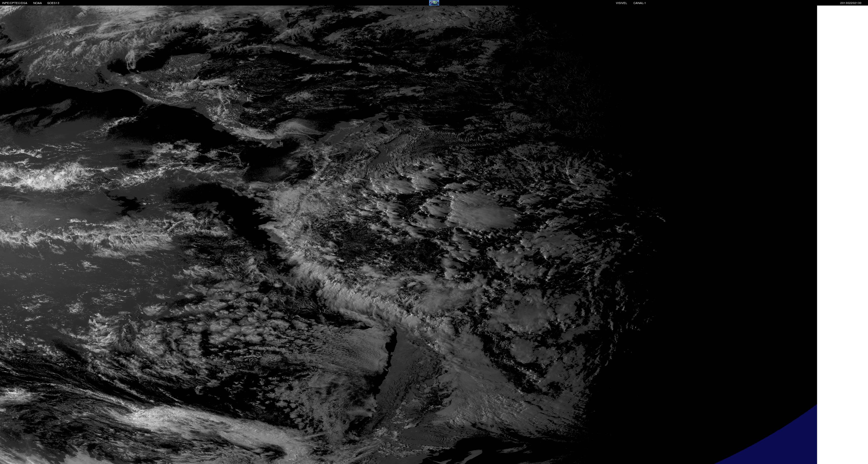Screen dimensions: 868x464
Task: Click the GOES13 satellite label
Action: click(x=53, y=3)
